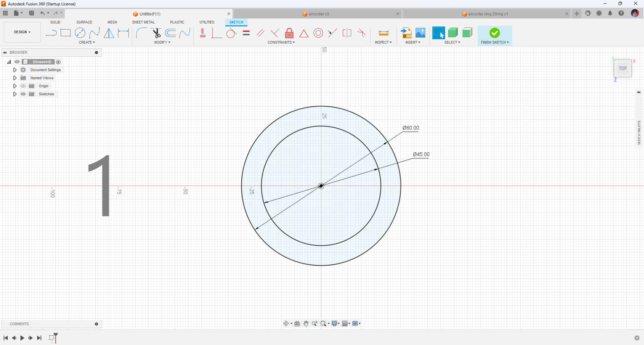
Task: Switch to the encoder v3 tab
Action: click(x=318, y=14)
